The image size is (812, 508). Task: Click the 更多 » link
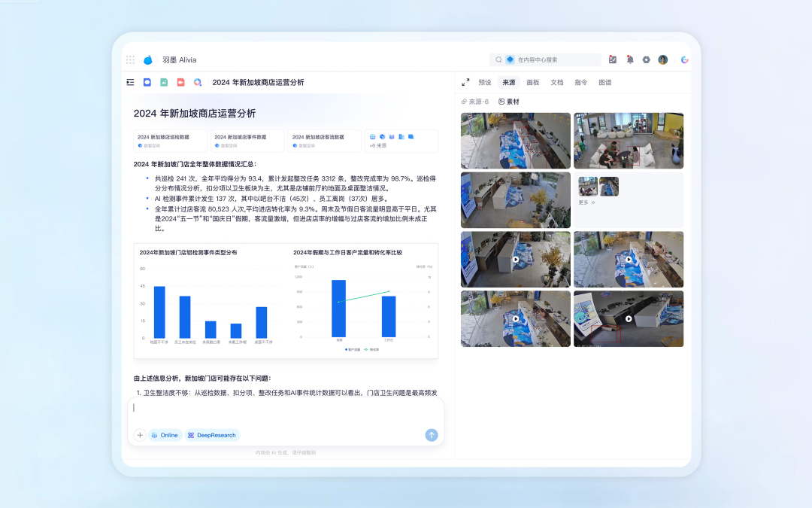[586, 202]
